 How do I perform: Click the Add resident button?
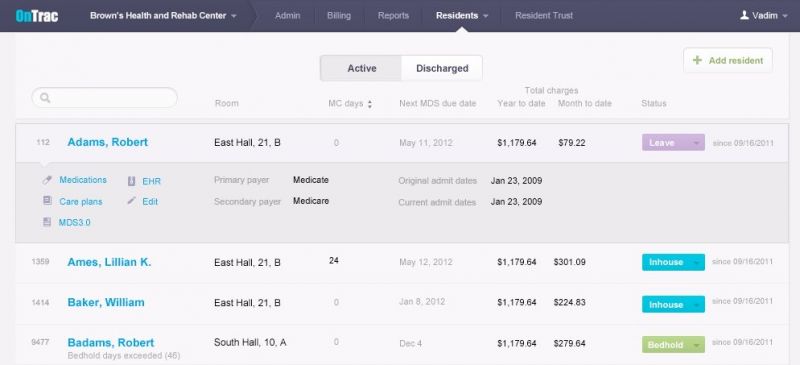pos(728,61)
